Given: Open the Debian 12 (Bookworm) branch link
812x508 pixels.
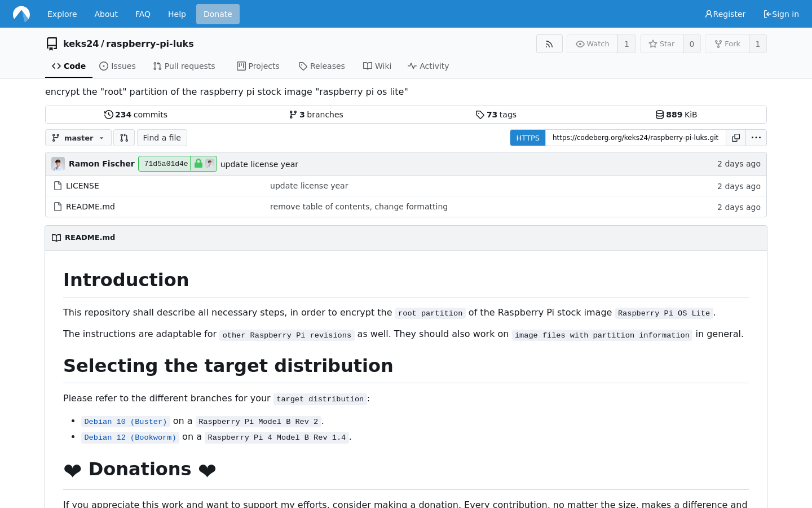Looking at the screenshot, I should pos(130,437).
